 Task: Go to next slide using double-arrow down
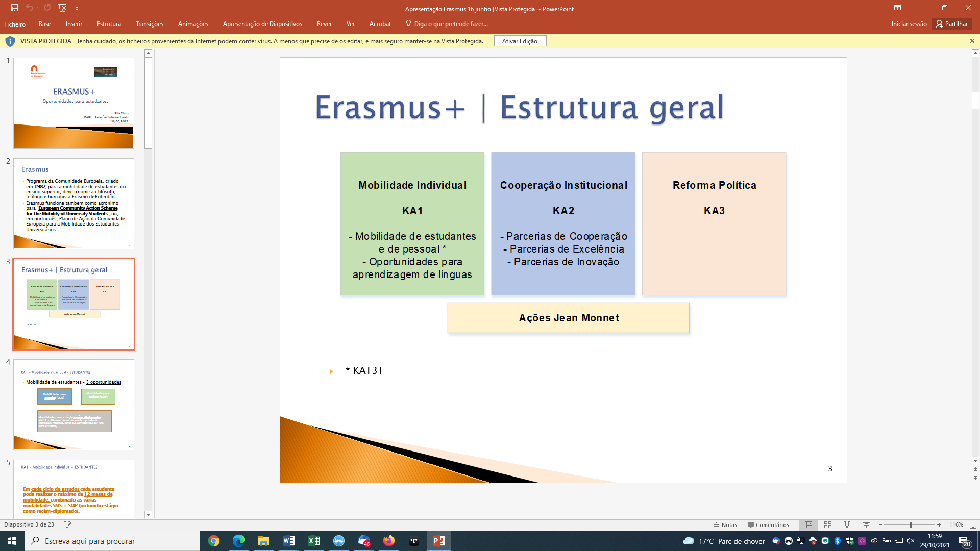(975, 478)
